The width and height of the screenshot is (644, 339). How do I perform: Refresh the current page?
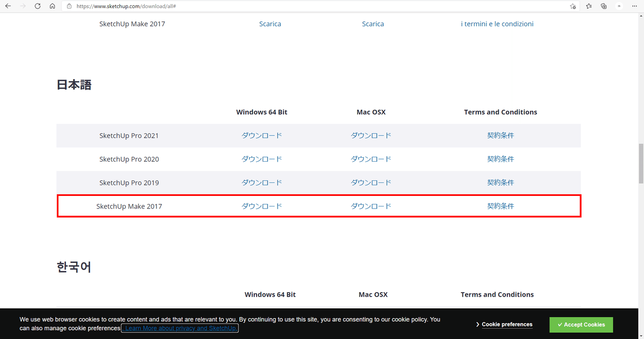[37, 6]
